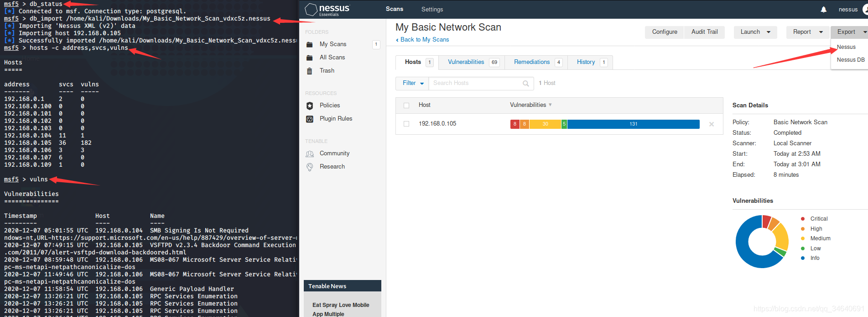Click the search magnifier icon in Search Hosts
This screenshot has height=317, width=868.
pyautogui.click(x=526, y=83)
